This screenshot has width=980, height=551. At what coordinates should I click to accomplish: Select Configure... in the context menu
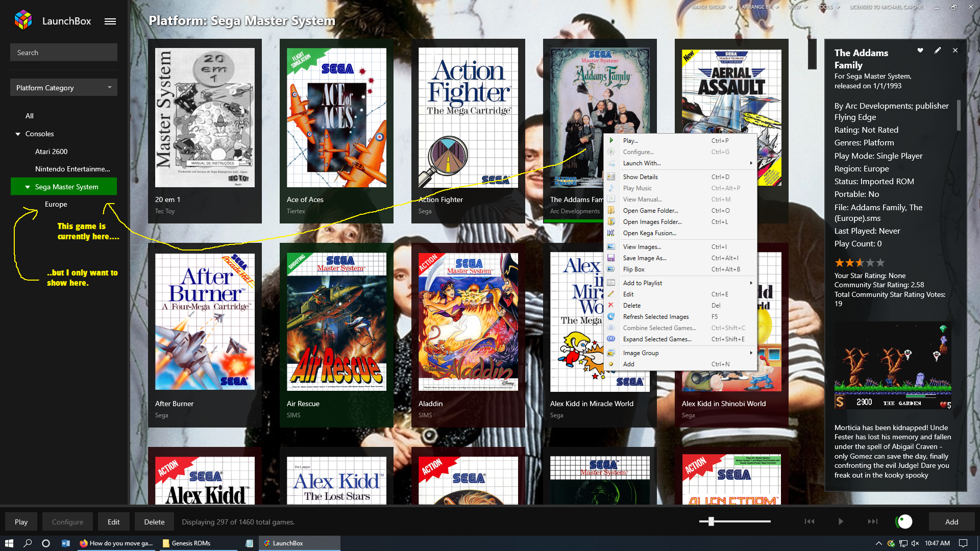tap(680, 152)
